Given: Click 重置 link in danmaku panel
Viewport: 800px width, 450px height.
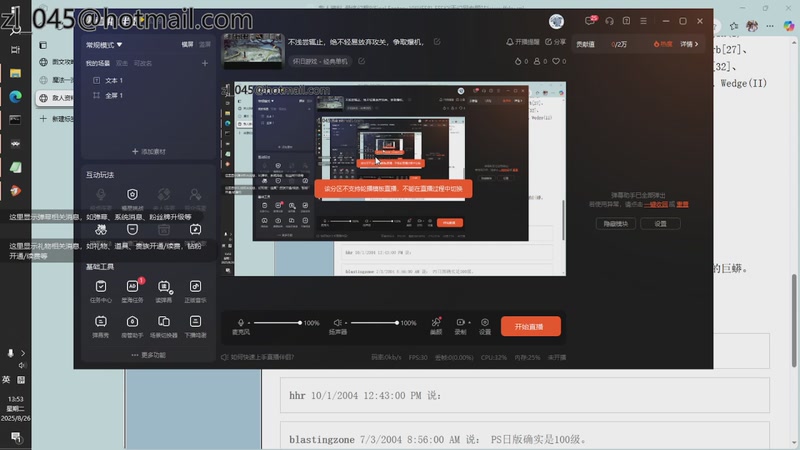Looking at the screenshot, I should pyautogui.click(x=683, y=204).
